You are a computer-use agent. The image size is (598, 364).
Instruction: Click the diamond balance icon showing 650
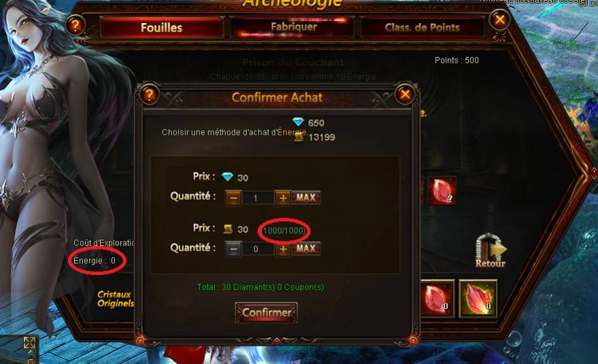tap(298, 122)
